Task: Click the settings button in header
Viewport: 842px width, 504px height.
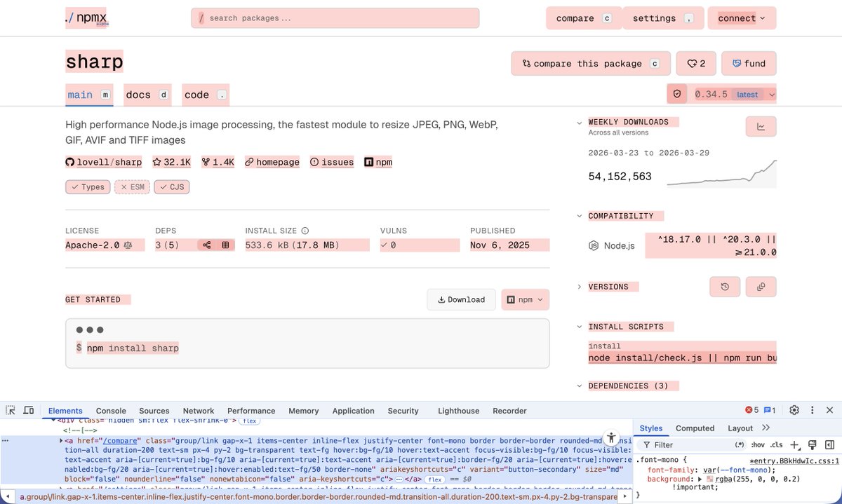Action: tap(662, 18)
